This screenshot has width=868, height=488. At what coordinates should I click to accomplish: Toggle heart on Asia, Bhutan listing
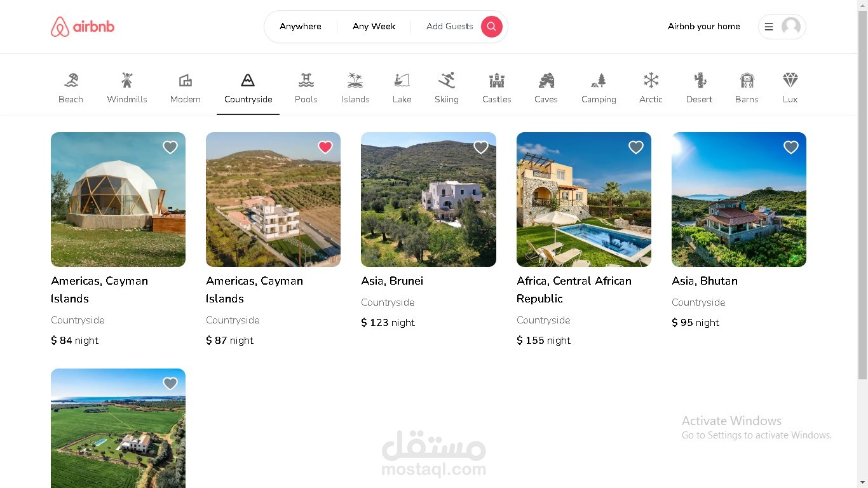(x=791, y=147)
